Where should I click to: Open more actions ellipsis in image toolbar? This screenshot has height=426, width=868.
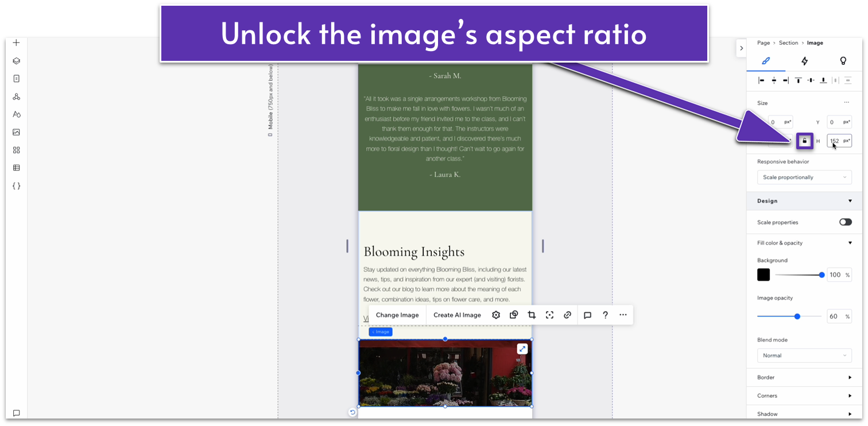[x=623, y=315]
